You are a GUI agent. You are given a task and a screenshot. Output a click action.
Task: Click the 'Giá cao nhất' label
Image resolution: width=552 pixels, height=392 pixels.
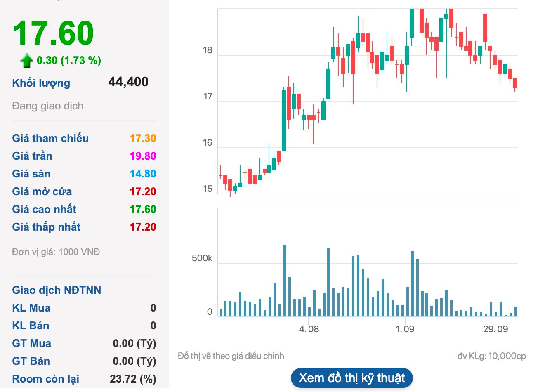45,209
